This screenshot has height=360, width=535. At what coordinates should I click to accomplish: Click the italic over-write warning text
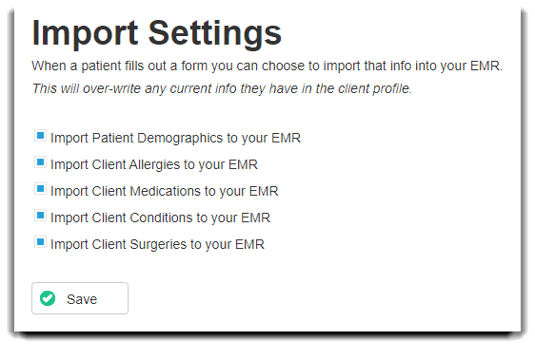pos(222,89)
